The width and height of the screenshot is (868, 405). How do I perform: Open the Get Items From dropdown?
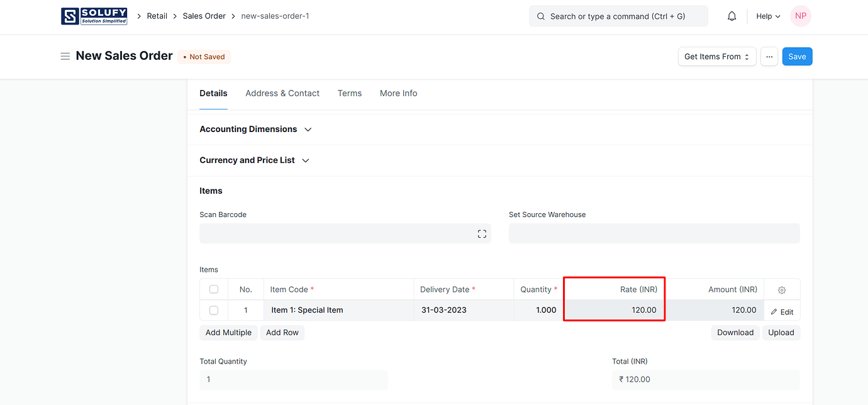coord(717,57)
